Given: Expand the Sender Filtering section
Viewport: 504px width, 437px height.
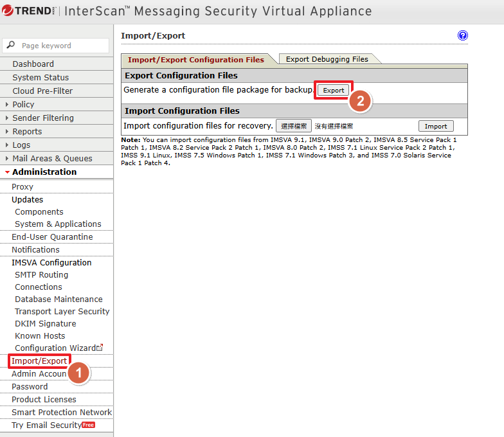Looking at the screenshot, I should point(42,118).
